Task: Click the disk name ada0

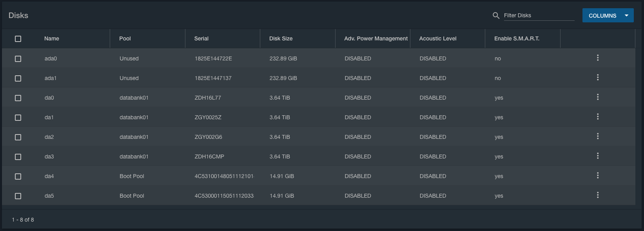Action: click(x=51, y=58)
